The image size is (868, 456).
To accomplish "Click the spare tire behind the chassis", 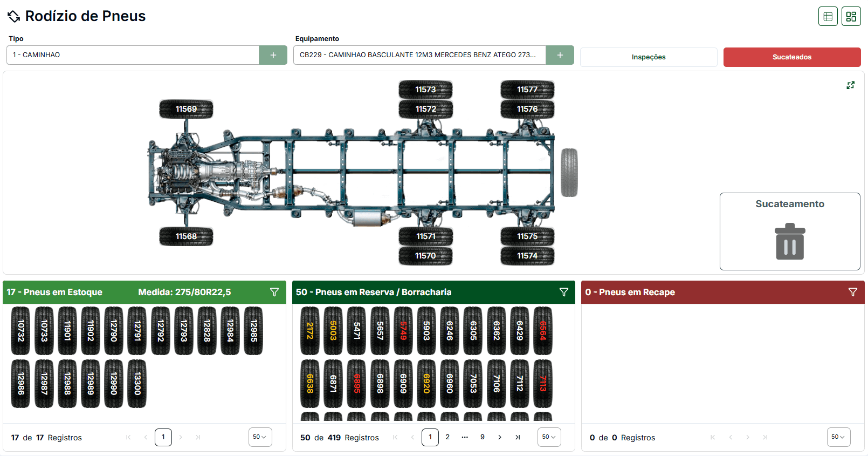I will [569, 173].
